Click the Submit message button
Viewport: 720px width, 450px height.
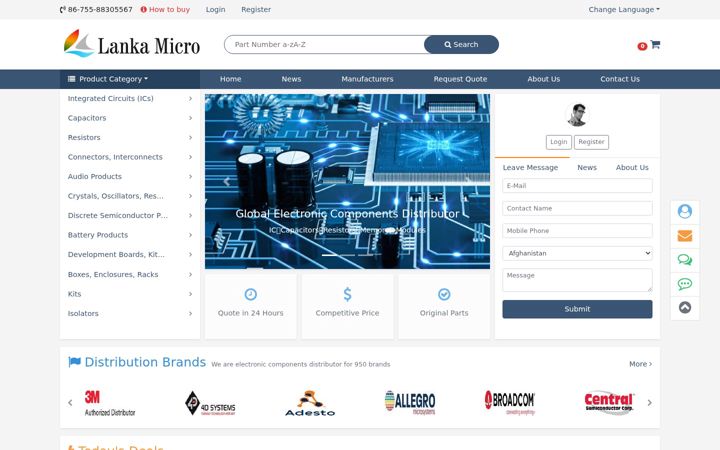tap(577, 309)
